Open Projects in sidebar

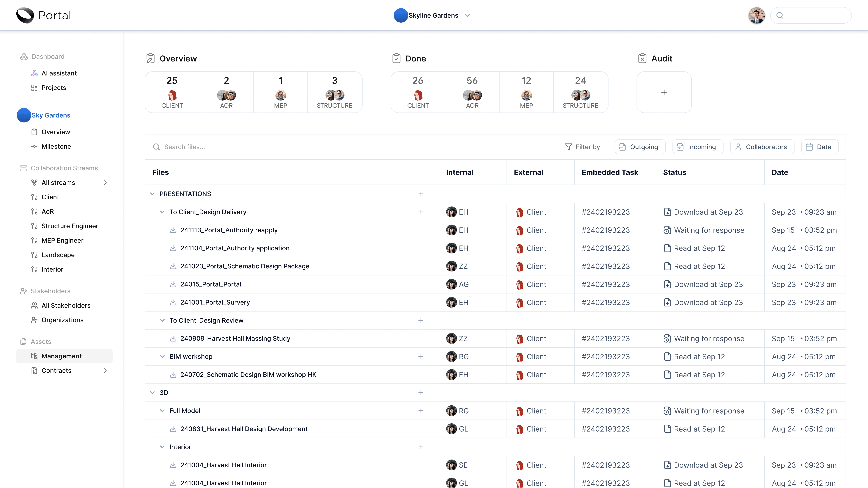pyautogui.click(x=54, y=88)
